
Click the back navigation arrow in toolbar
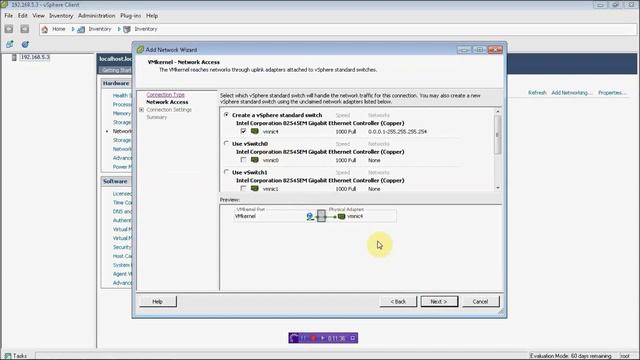[9, 29]
